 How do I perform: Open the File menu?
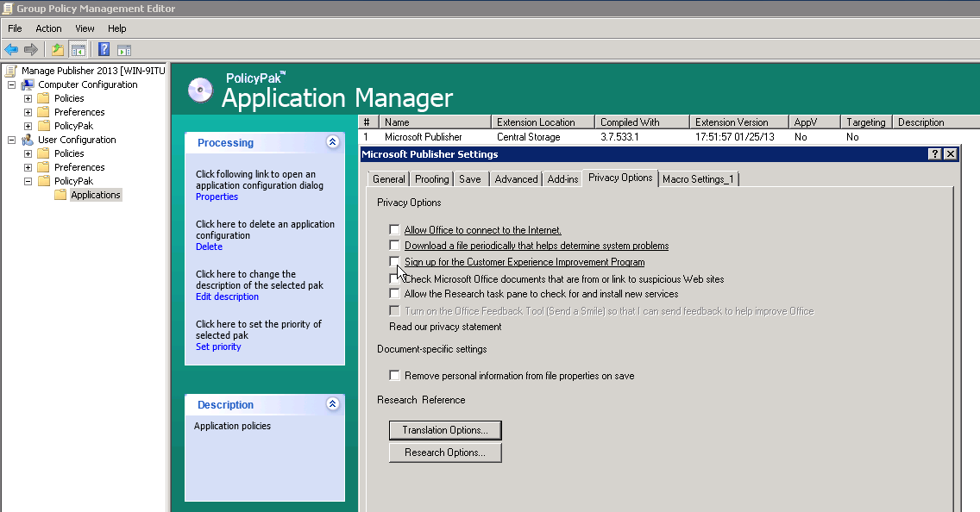(x=15, y=28)
